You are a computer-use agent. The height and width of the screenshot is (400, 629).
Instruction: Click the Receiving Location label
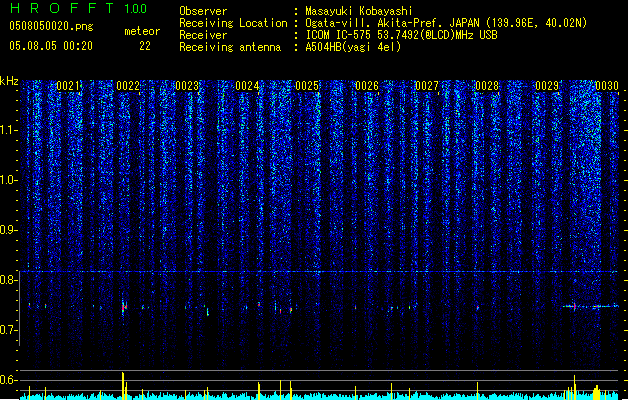(x=233, y=23)
